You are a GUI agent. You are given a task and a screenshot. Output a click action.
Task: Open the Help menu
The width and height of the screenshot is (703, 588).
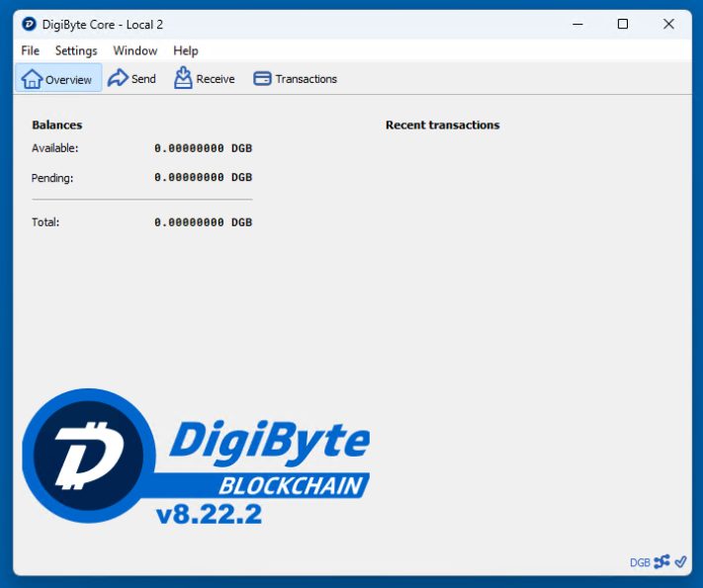click(x=186, y=50)
